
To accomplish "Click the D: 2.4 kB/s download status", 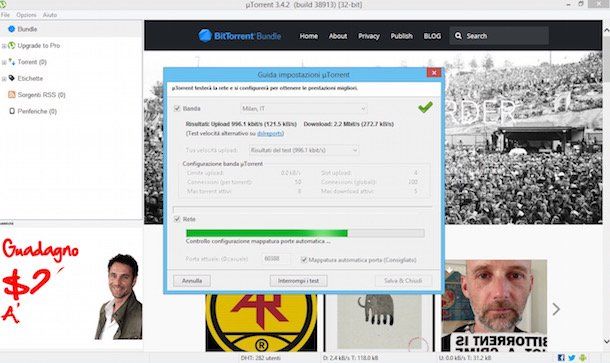I will (350, 358).
